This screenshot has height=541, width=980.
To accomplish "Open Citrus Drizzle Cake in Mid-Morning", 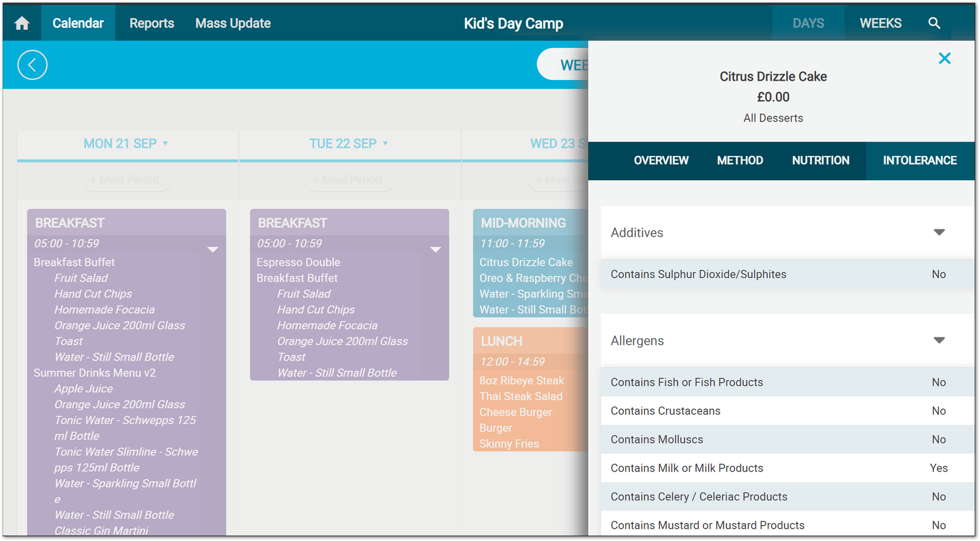I will [x=526, y=262].
